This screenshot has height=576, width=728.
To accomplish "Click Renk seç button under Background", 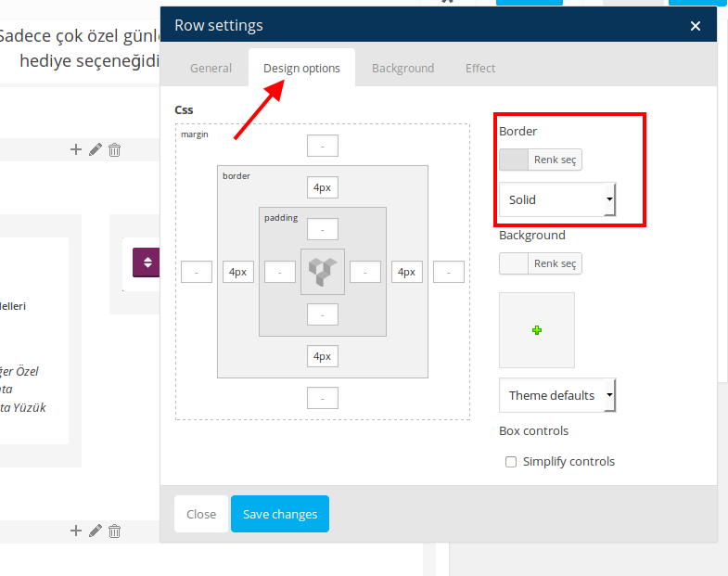I will tap(555, 263).
